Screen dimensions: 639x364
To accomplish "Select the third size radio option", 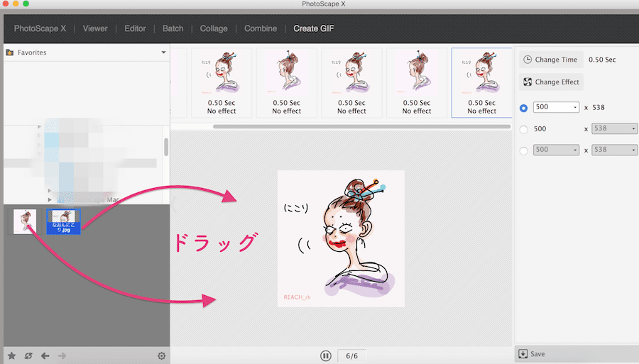I will 524,150.
